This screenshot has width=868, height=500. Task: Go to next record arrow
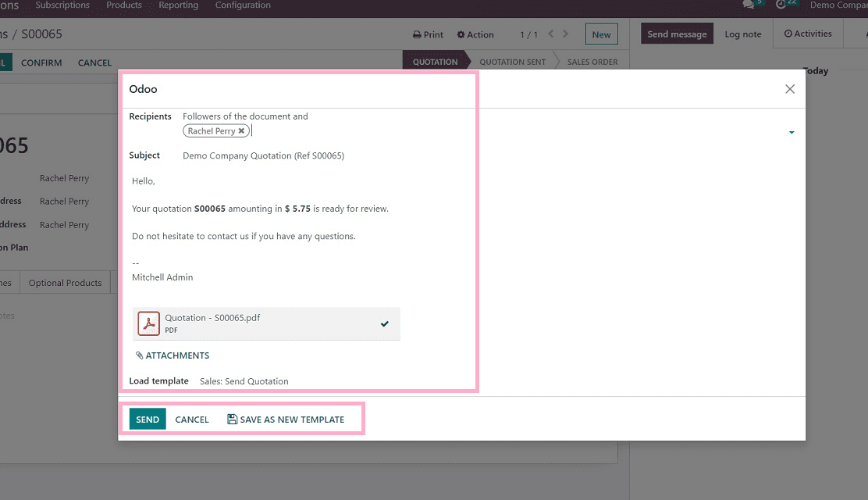(x=565, y=34)
